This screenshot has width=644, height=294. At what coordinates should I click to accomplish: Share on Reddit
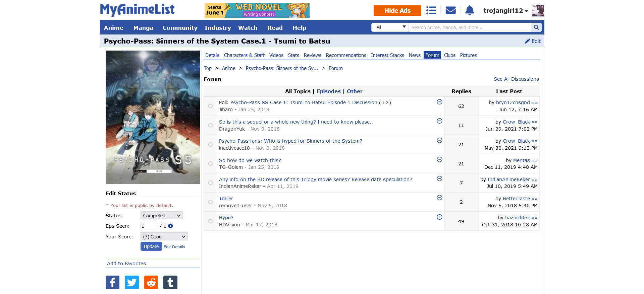click(x=151, y=282)
